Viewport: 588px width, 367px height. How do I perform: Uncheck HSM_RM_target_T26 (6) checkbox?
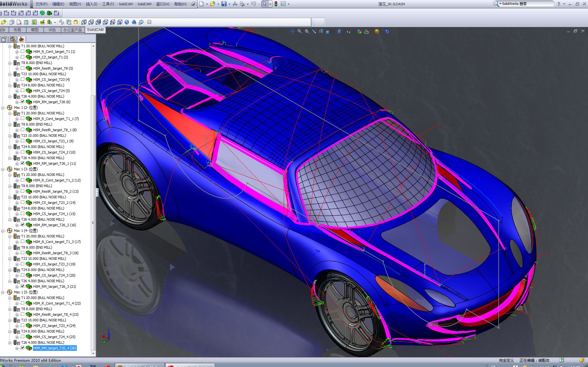pos(22,102)
